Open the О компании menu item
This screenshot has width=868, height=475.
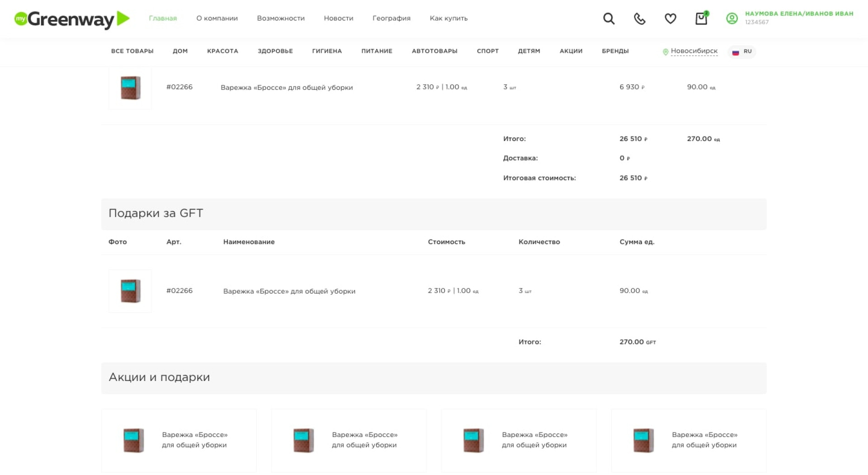tap(217, 19)
